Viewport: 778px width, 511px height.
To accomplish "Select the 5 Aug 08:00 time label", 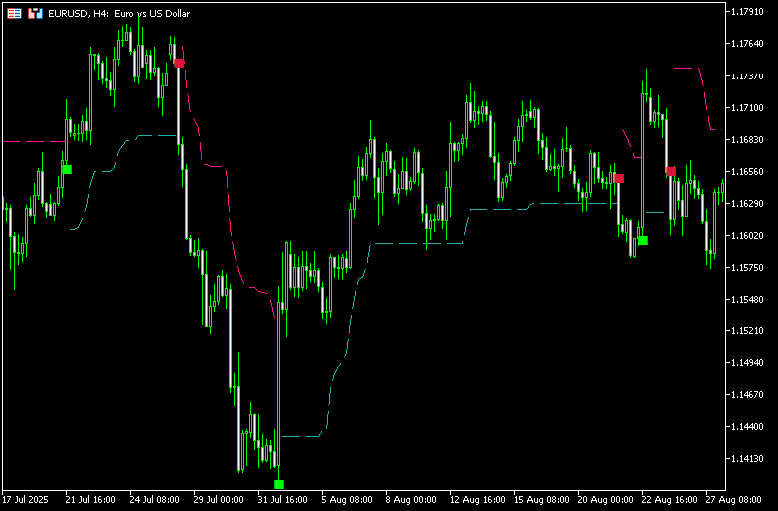I will point(347,498).
